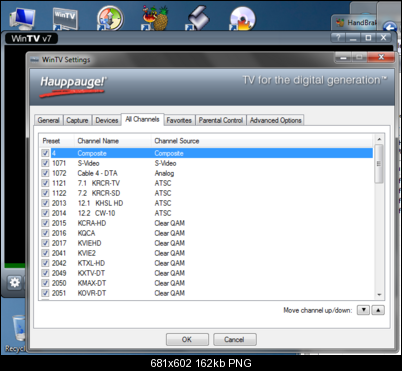Switch to the Favorites tab
Viewport: 402px width, 371px height.
pos(179,120)
